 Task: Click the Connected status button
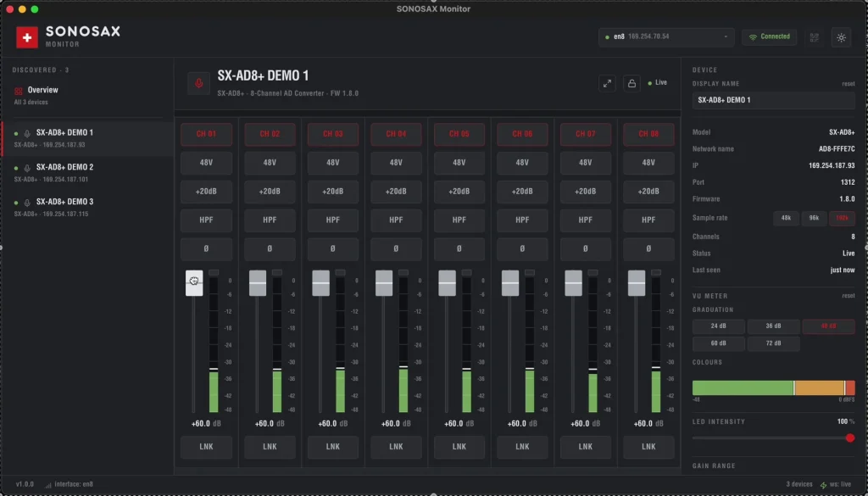coord(770,37)
